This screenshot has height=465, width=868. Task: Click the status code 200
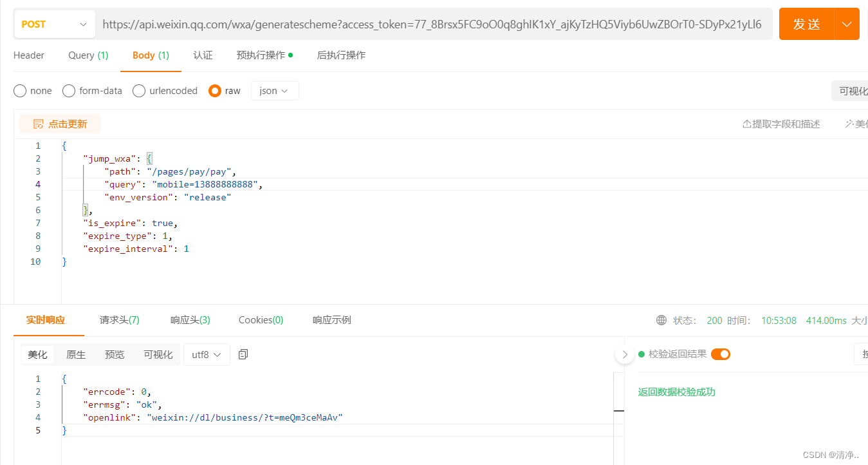click(x=714, y=320)
